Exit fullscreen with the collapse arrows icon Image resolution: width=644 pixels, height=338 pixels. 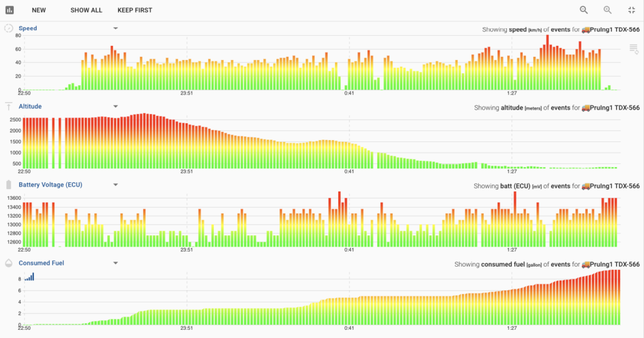631,10
